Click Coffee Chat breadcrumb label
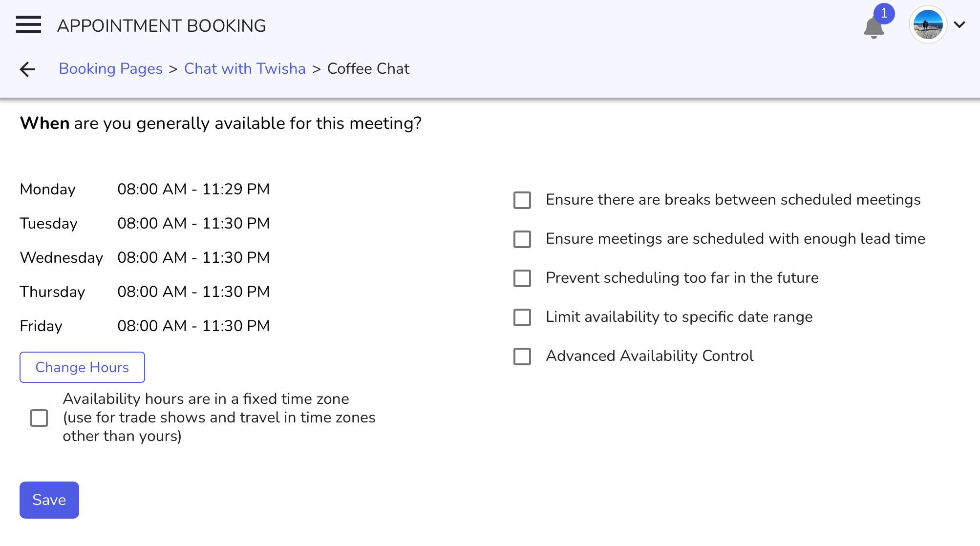 tap(368, 68)
